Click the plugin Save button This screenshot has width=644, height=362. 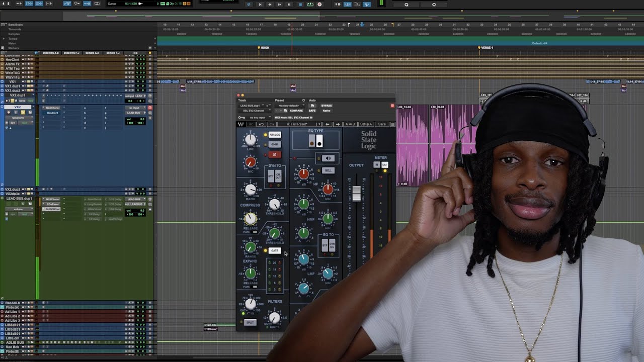[x=382, y=124]
